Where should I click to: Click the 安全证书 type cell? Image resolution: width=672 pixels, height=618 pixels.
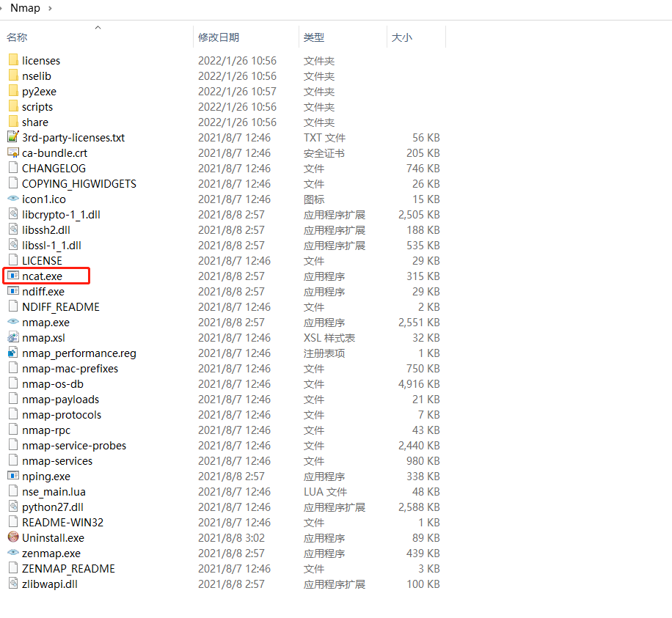click(x=324, y=153)
